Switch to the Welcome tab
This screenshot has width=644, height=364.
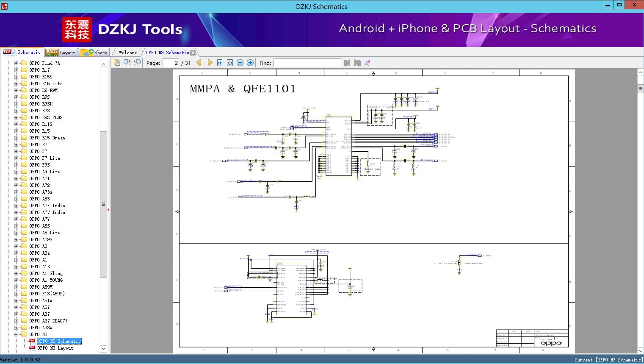(x=128, y=53)
